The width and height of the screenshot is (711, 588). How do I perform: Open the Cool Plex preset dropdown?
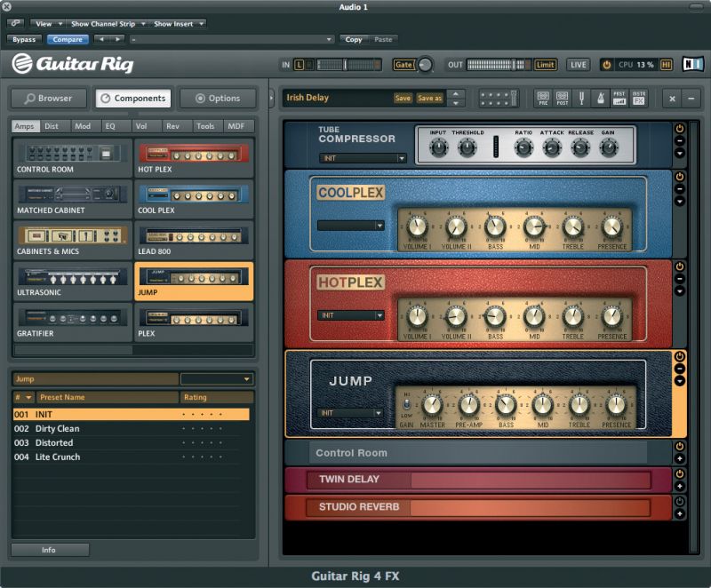point(351,226)
